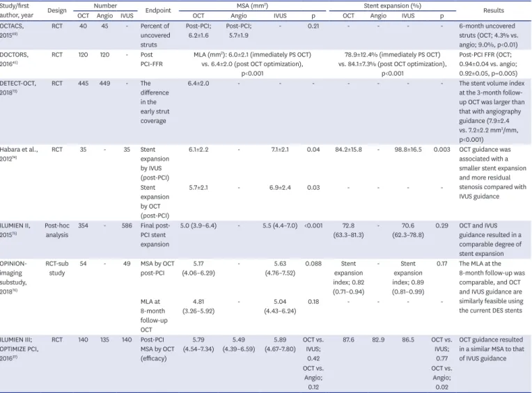Click the '5.04 (4.43–6.24)' MLA value
The height and width of the screenshot is (393, 532).
click(280, 306)
